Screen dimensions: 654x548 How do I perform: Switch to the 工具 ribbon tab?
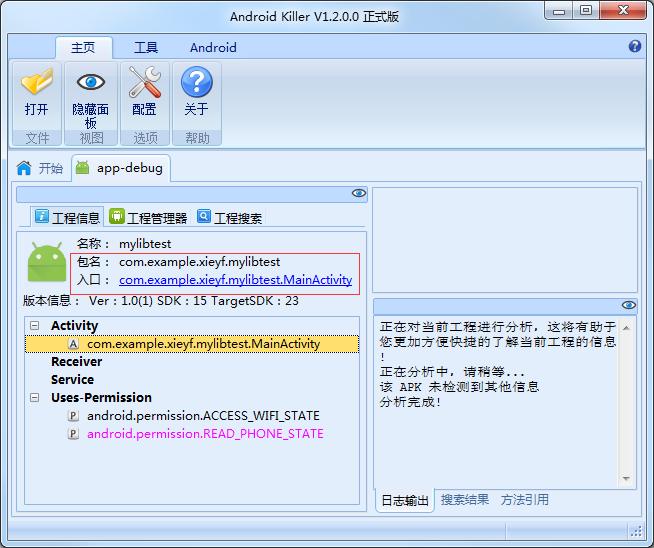pos(146,48)
